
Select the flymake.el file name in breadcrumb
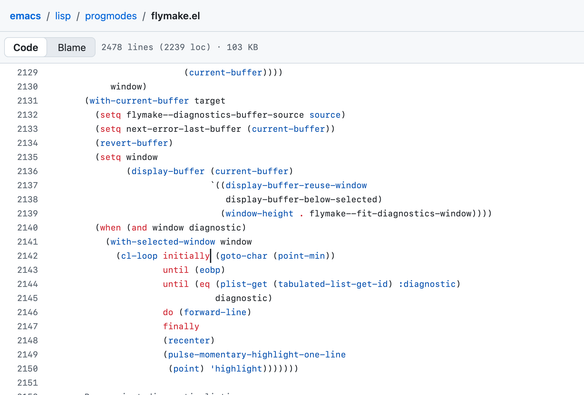coord(175,16)
